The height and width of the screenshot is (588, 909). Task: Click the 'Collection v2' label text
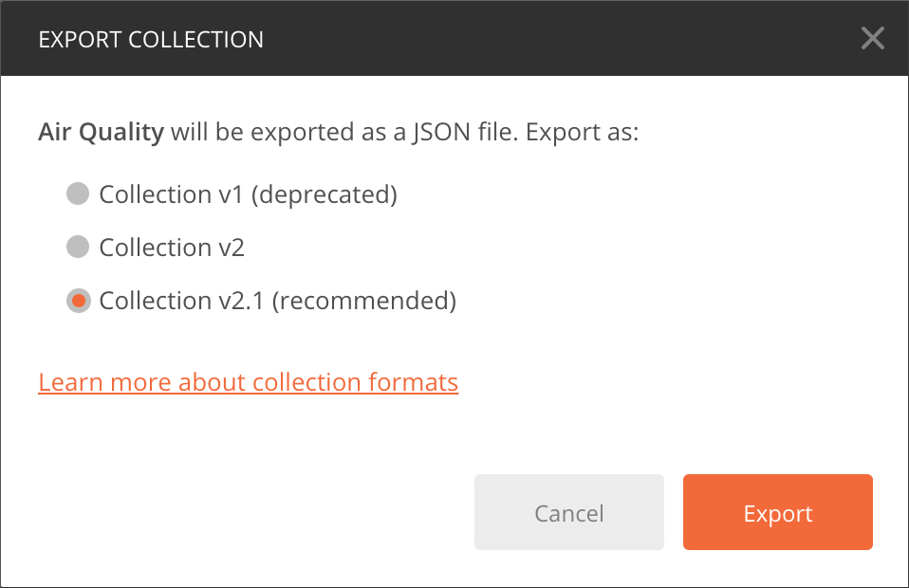coord(172,248)
